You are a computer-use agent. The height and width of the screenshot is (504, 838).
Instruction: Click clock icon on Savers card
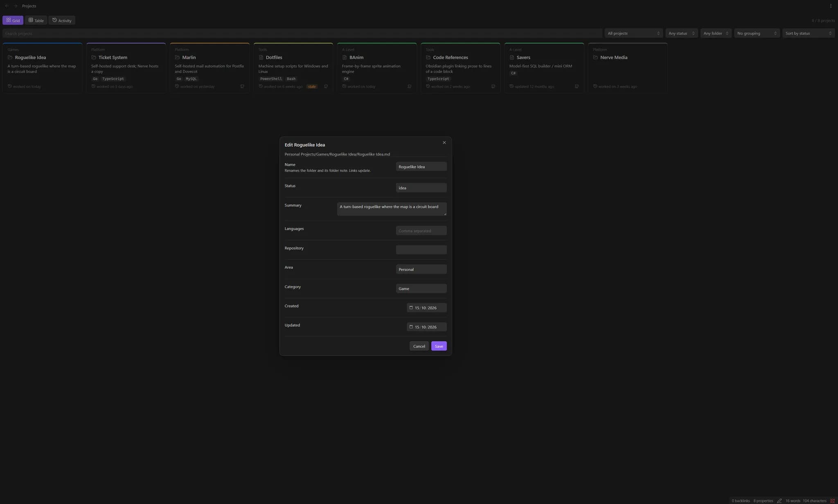coord(511,86)
